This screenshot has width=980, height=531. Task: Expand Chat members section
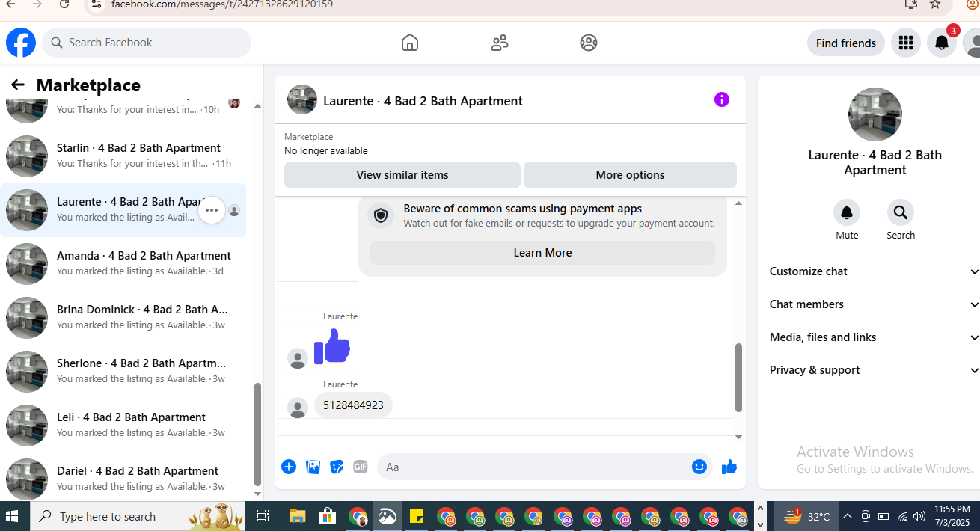pos(873,304)
